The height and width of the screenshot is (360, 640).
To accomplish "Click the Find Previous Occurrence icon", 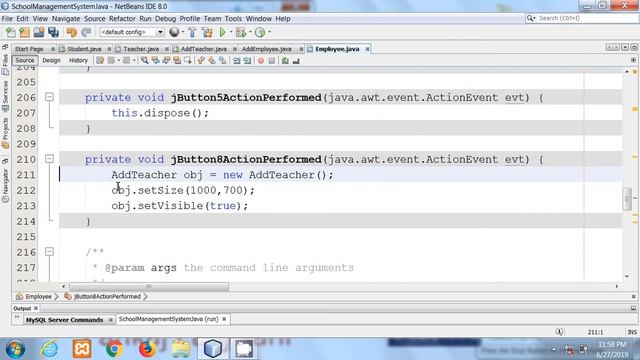I will 156,60.
